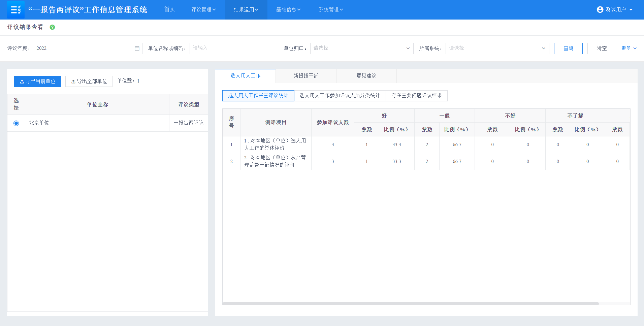Click the 清空 button

pos(602,48)
